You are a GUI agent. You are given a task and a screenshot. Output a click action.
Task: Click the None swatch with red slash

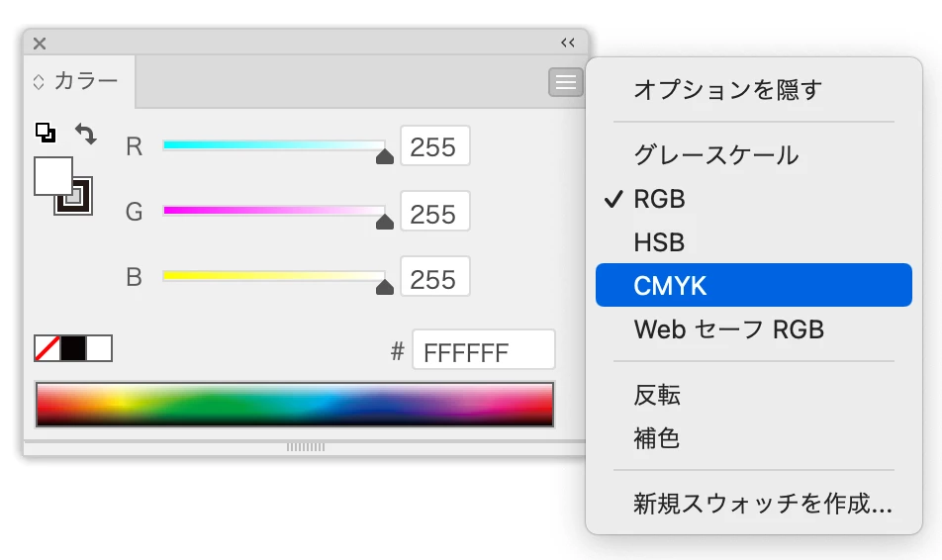tap(47, 348)
